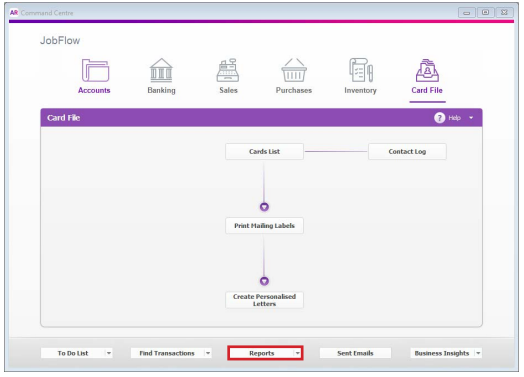Open the Inventory command centre
The height and width of the screenshot is (377, 524).
(360, 76)
